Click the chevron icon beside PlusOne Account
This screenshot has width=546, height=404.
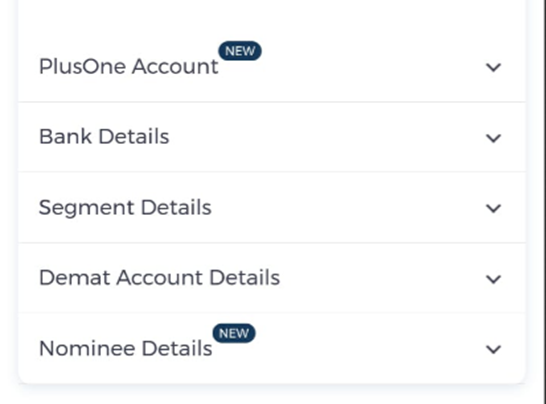(493, 67)
